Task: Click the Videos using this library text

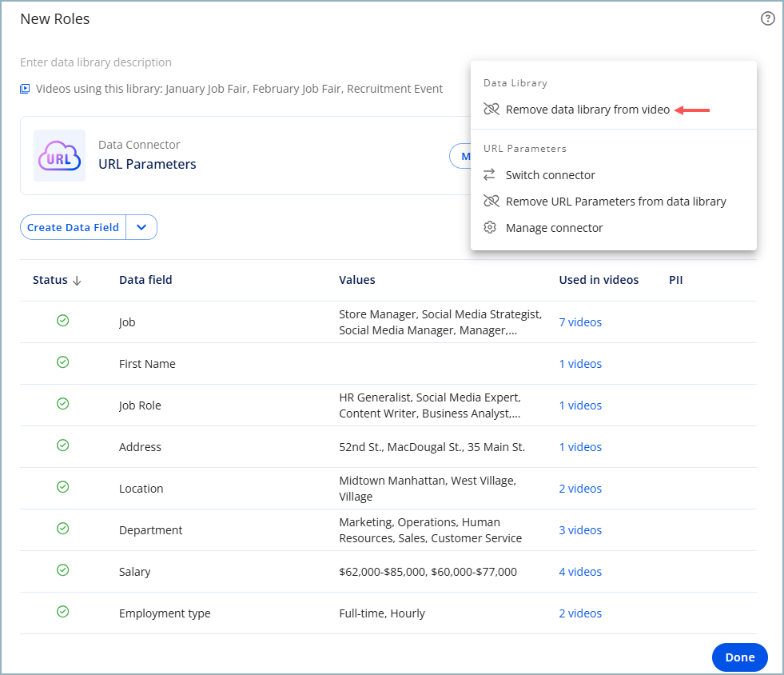Action: point(239,89)
